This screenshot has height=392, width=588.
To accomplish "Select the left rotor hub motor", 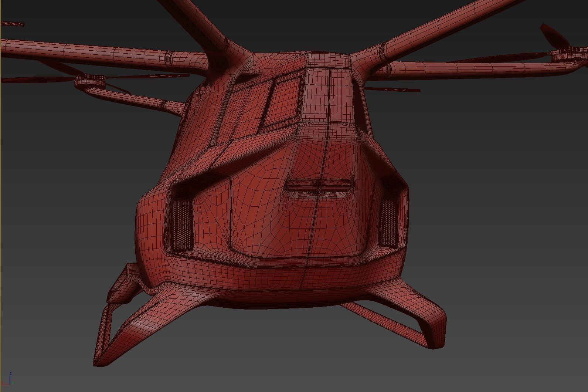I will click(x=91, y=81).
